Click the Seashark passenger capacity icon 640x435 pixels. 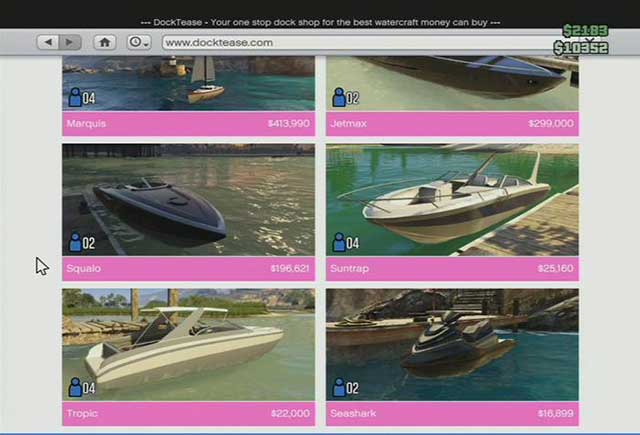[345, 387]
